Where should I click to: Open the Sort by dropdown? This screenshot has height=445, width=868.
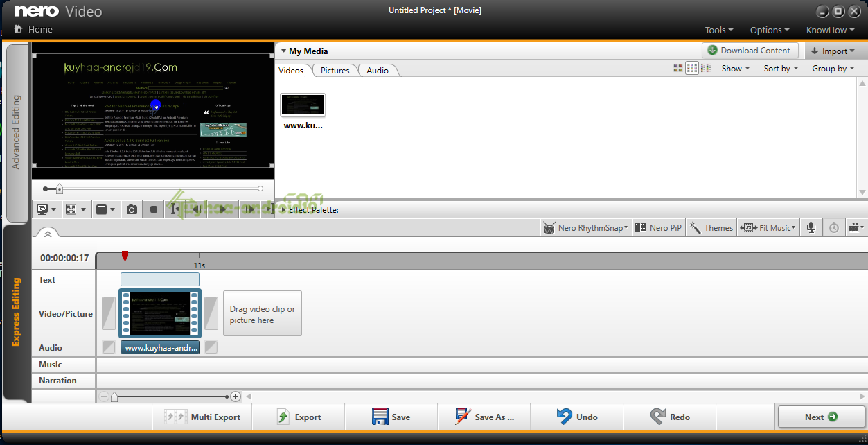(781, 68)
